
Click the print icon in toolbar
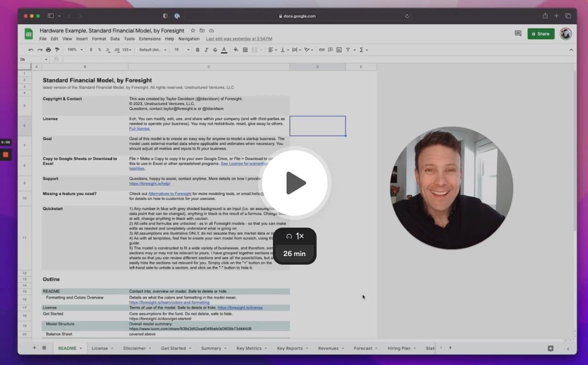48,50
